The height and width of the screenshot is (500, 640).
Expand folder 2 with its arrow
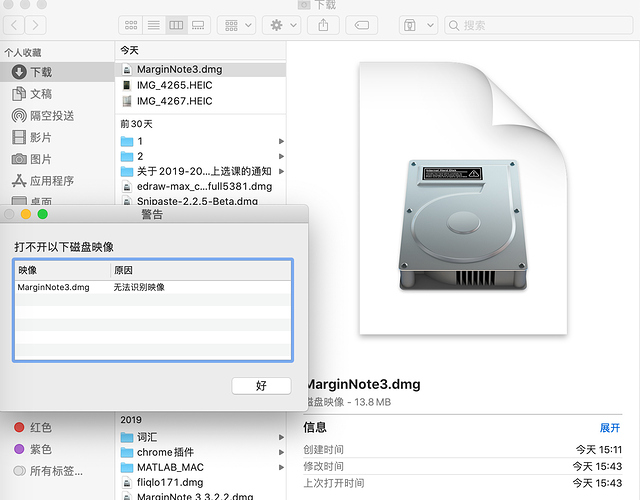tap(281, 156)
